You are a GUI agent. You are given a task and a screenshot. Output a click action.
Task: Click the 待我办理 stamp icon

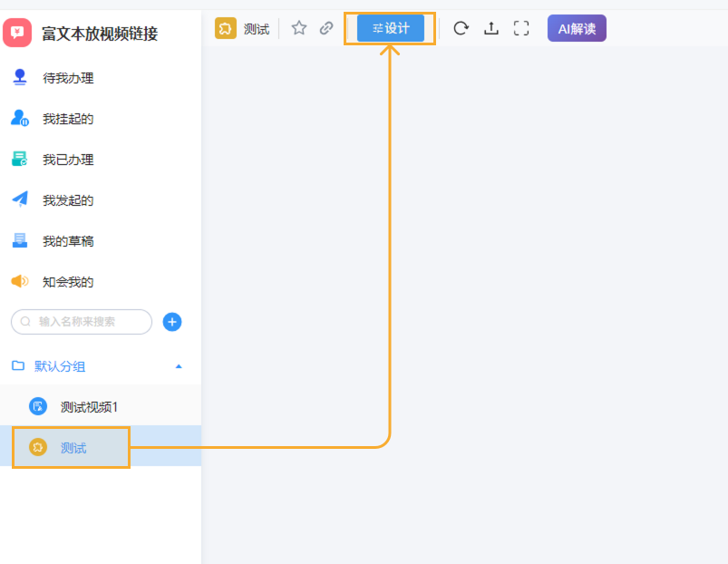(x=20, y=77)
